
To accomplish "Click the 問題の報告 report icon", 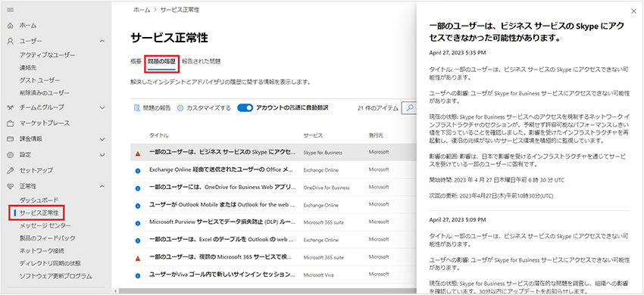I will click(137, 108).
